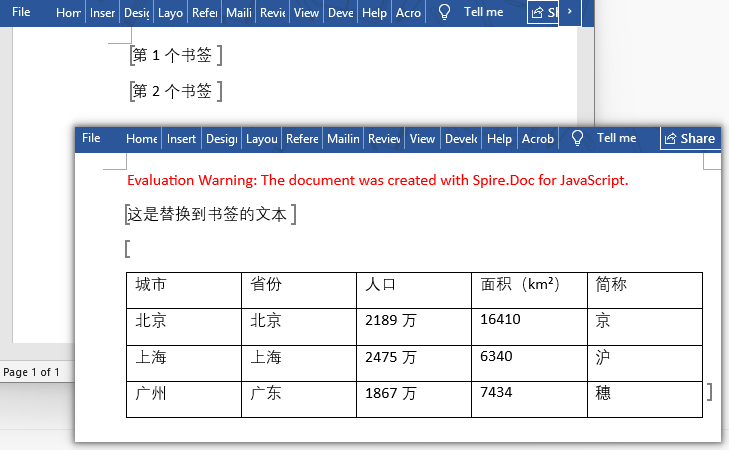Open File tab in front Word window
Image resolution: width=729 pixels, height=450 pixels.
click(91, 138)
